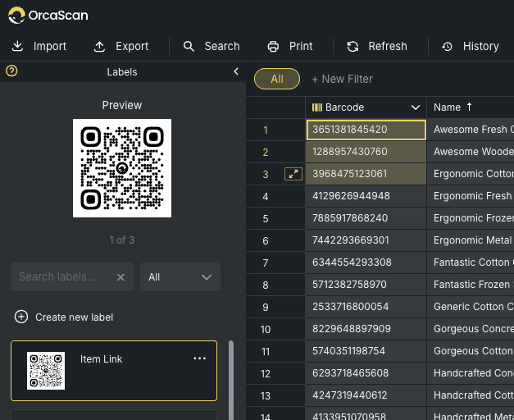Click the Ergonomic Fresh name cell
The width and height of the screenshot is (514, 420).
[x=470, y=196]
